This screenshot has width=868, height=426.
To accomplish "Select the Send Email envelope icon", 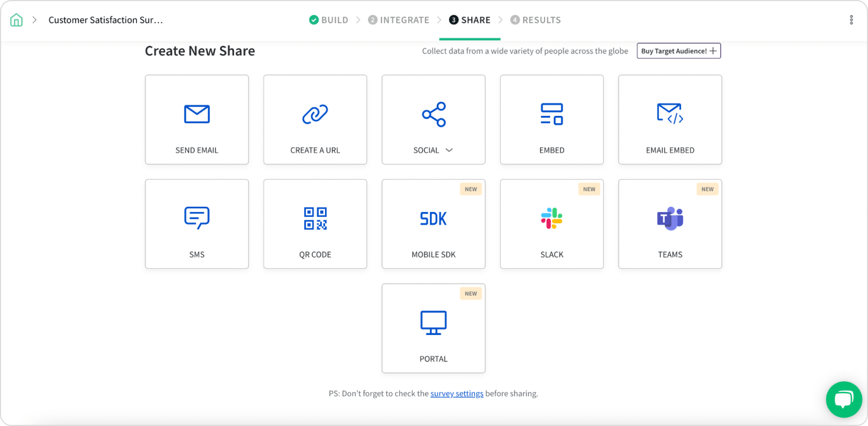I will (197, 114).
